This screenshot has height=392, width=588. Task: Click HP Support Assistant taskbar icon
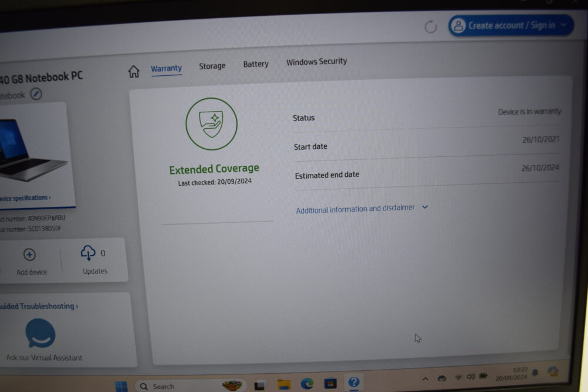353,382
